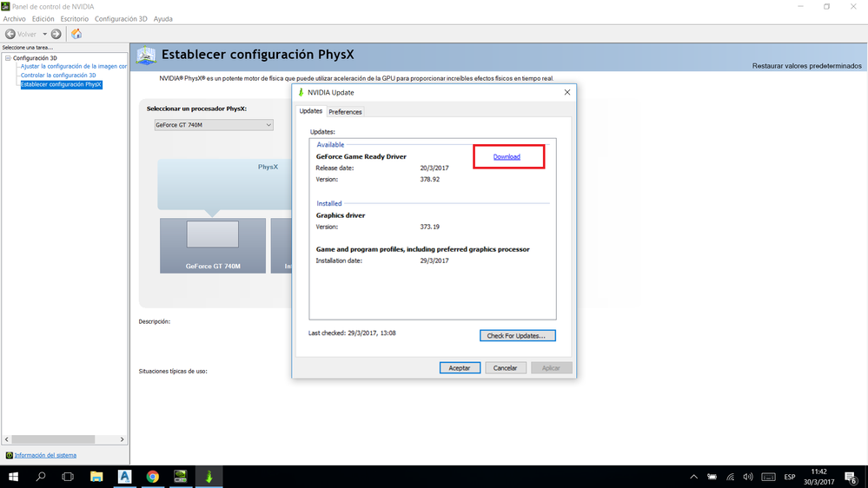Open the PhysX processor dropdown

[x=214, y=125]
